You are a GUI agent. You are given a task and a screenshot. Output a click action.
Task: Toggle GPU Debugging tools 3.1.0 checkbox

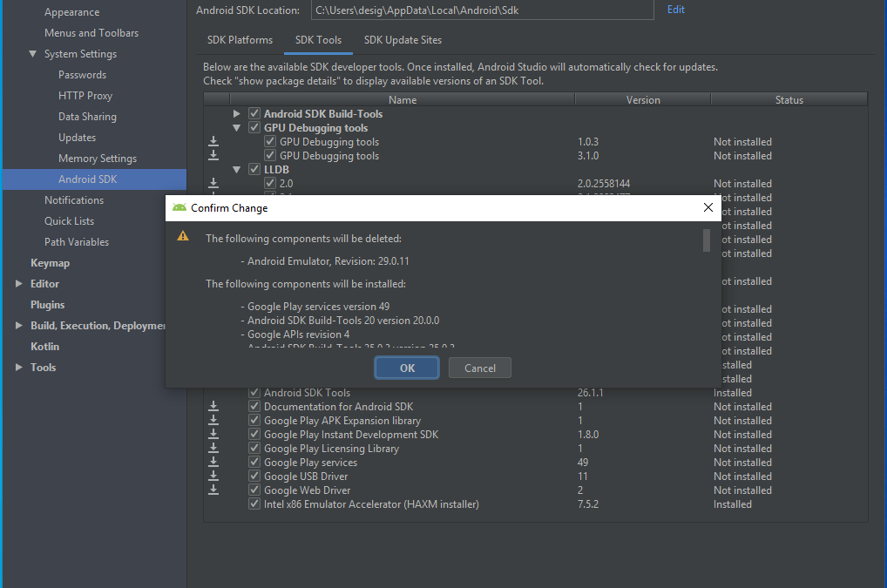click(270, 155)
